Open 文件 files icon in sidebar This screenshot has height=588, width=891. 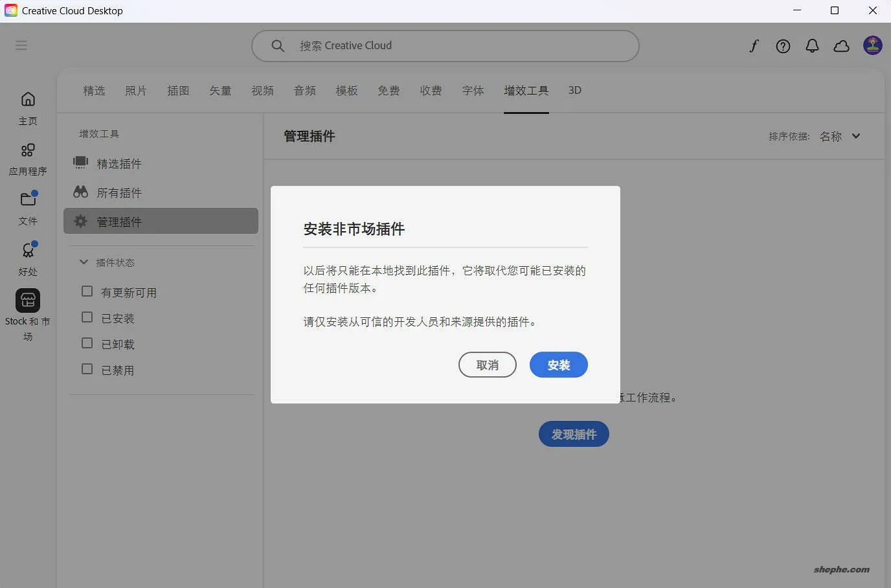[28, 199]
